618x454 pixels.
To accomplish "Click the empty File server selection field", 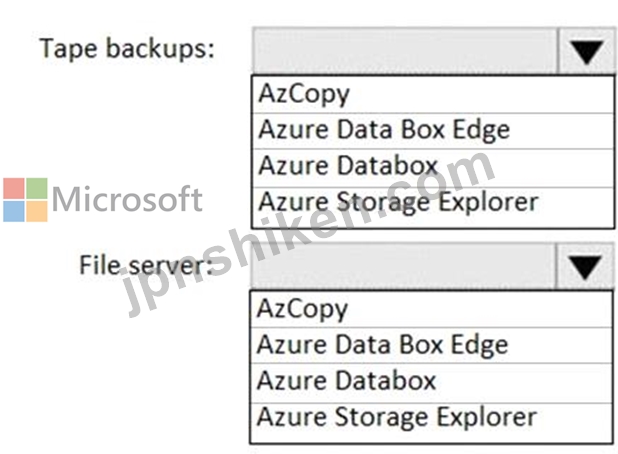I will (x=404, y=266).
